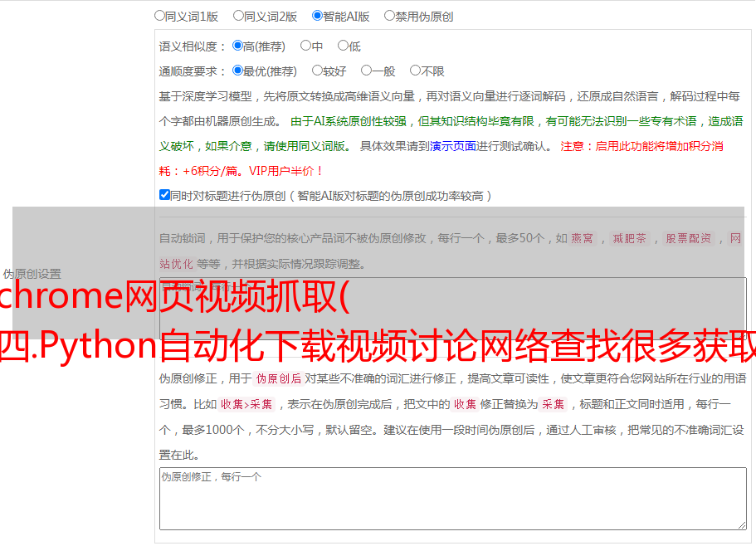Click the green text 请使用同义词版

[x=305, y=146]
